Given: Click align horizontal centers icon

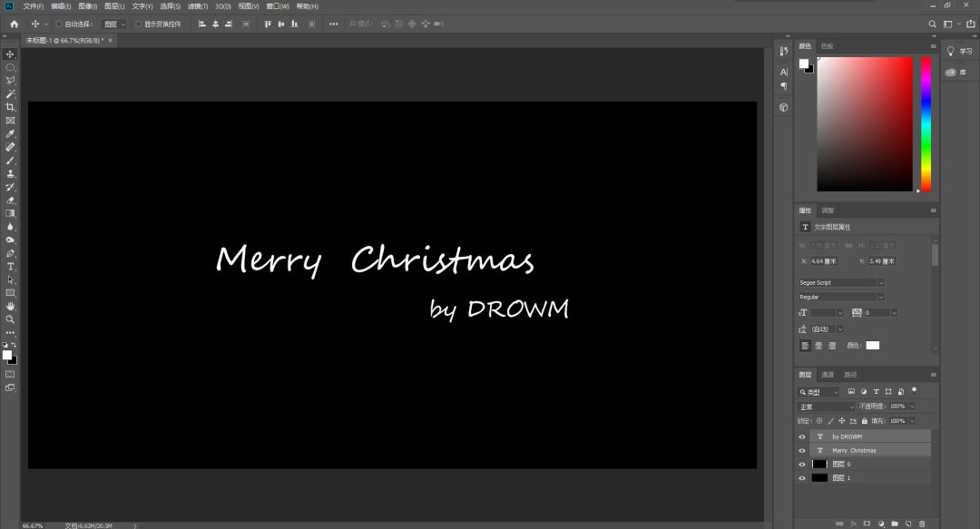Looking at the screenshot, I should [216, 24].
